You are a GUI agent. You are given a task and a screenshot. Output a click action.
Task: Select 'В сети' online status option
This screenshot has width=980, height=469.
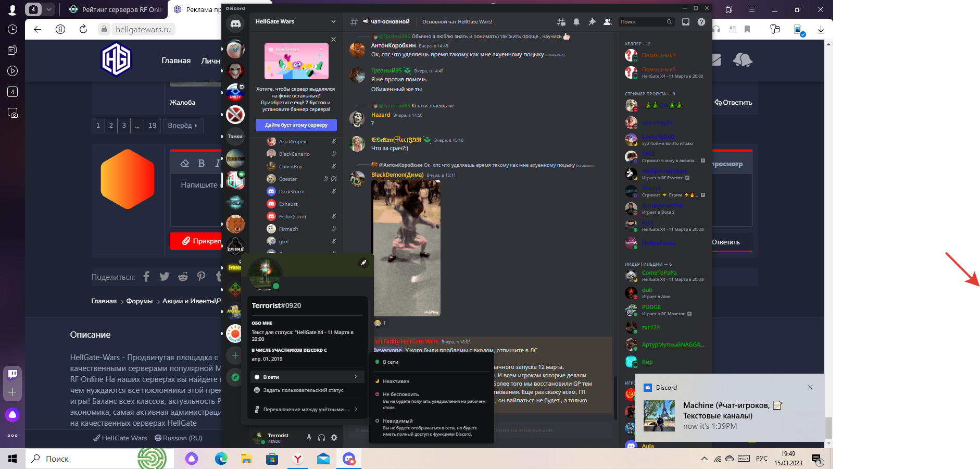[x=431, y=362]
